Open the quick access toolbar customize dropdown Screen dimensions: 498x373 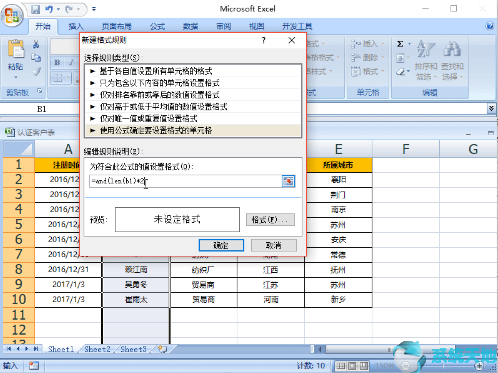click(x=94, y=9)
